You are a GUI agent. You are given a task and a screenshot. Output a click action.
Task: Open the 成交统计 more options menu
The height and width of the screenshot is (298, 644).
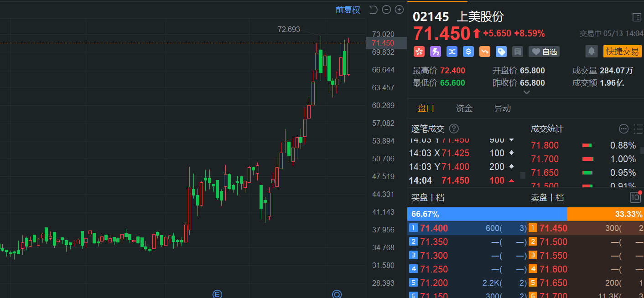623,129
